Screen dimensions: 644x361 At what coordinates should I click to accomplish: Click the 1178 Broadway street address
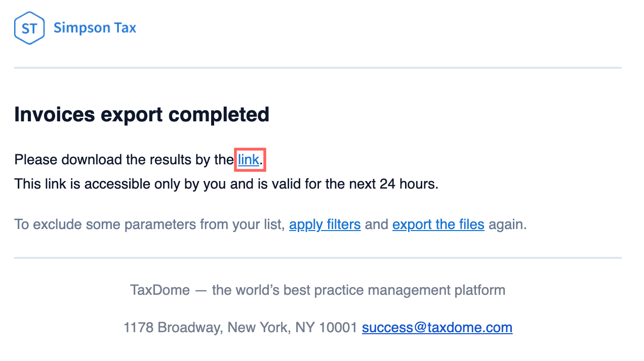pos(172,328)
